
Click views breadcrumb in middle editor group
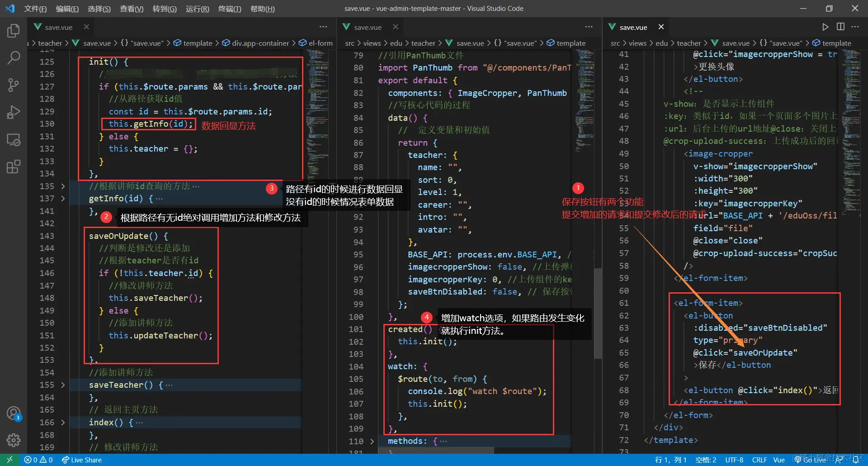pos(372,43)
